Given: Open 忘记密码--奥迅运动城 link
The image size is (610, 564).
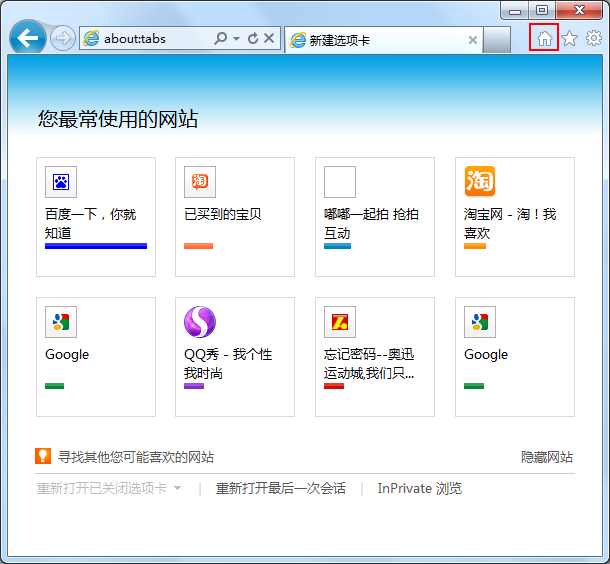Looking at the screenshot, I should (369, 364).
